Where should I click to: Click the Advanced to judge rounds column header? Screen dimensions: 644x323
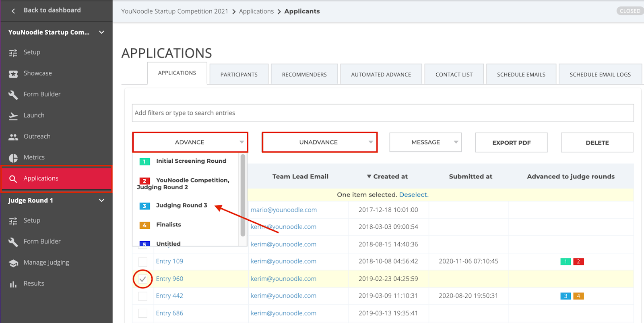pyautogui.click(x=571, y=176)
